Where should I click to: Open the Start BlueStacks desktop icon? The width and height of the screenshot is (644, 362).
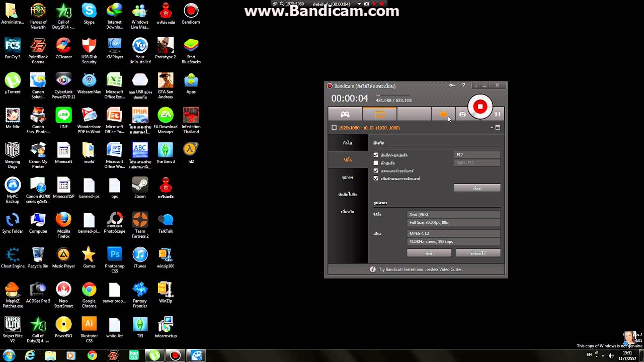191,52
